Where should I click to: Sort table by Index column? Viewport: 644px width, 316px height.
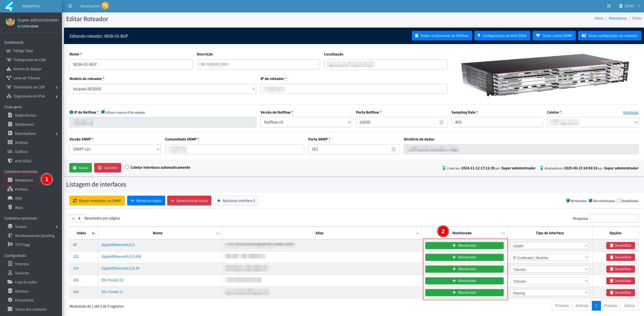click(83, 233)
